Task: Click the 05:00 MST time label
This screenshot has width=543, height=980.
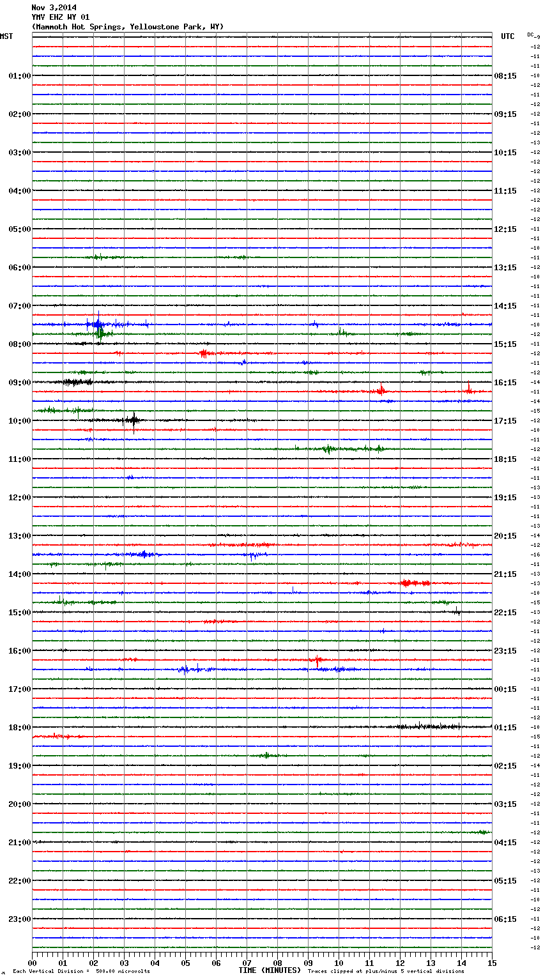Action: (19, 229)
